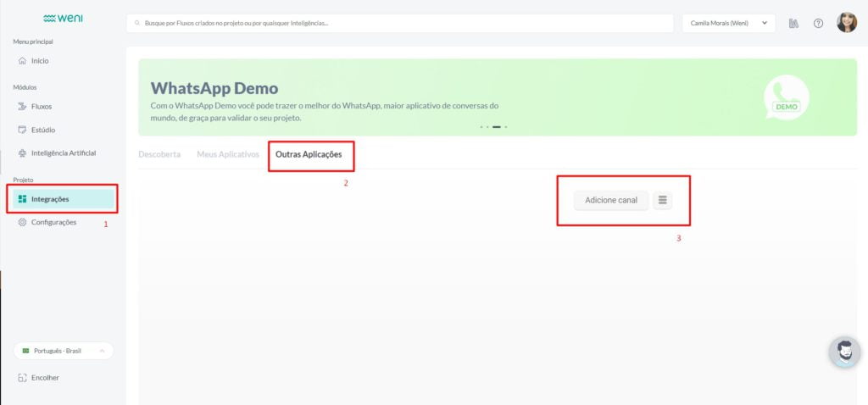Screen dimensions: 868x405
Task: Open the hamburger menu beside Adicione canal
Action: [x=662, y=200]
